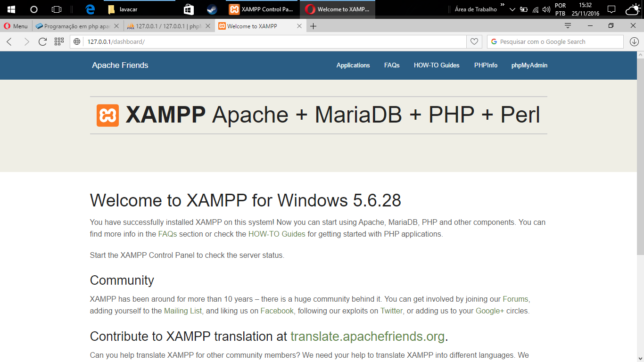Open Steam from the taskbar
644x362 pixels.
click(x=212, y=9)
